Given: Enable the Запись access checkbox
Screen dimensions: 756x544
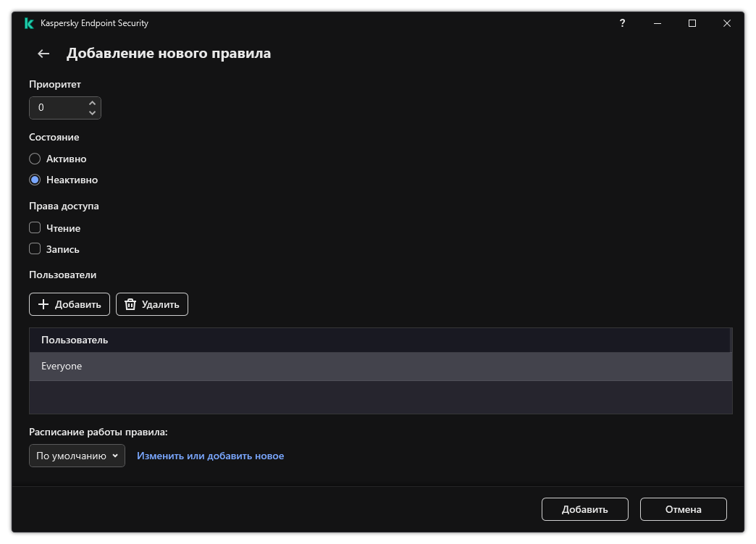Looking at the screenshot, I should tap(35, 249).
